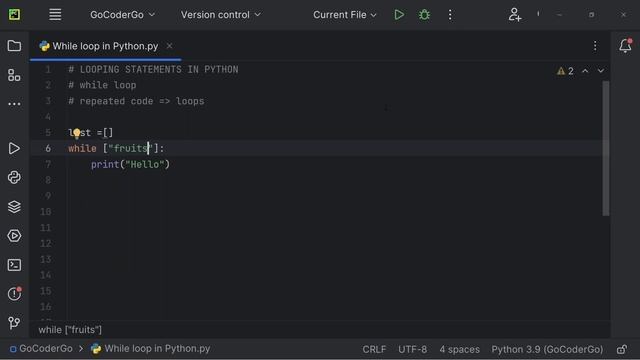Run the current file with green play
The width and height of the screenshot is (640, 360).
[x=399, y=15]
